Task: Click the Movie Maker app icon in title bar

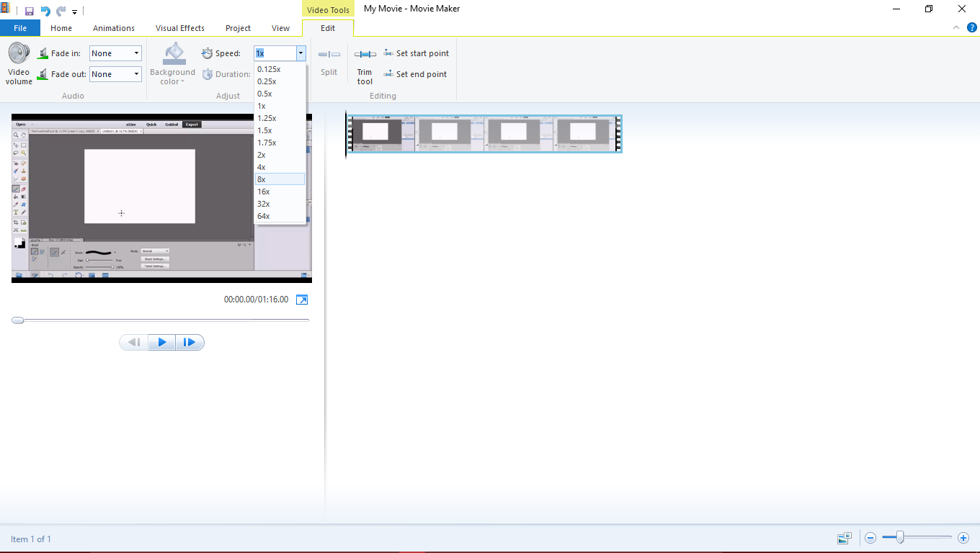Action: (5, 9)
